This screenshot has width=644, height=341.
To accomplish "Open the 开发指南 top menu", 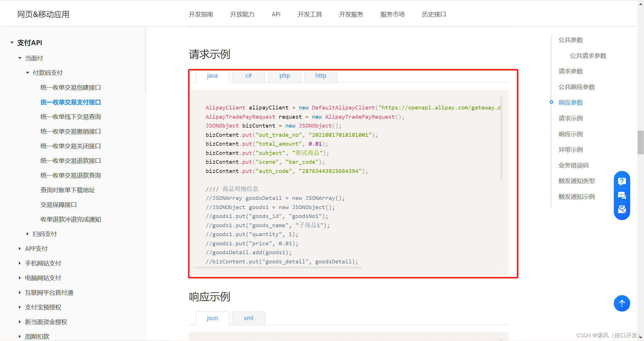I will coord(201,14).
